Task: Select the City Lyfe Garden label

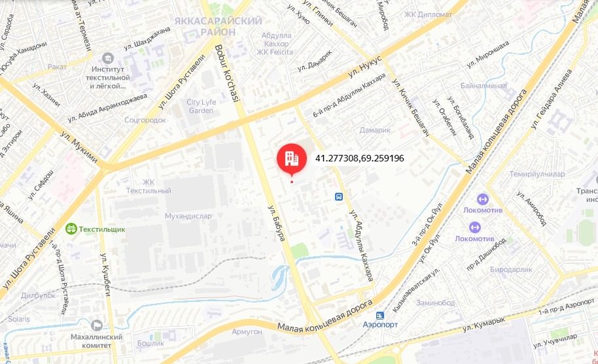Action: pyautogui.click(x=201, y=107)
